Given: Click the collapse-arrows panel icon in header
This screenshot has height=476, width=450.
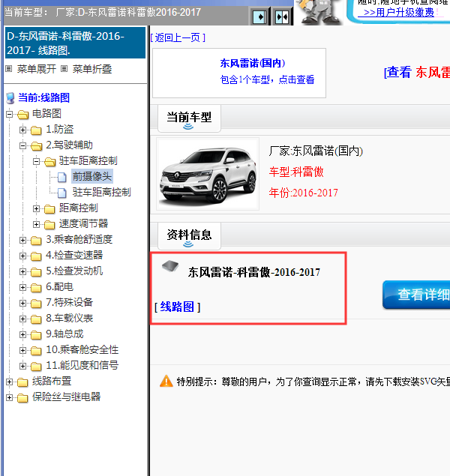Looking at the screenshot, I should (282, 17).
